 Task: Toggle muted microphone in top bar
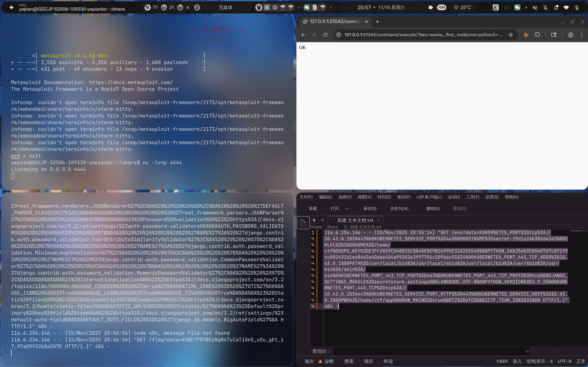coord(546,8)
